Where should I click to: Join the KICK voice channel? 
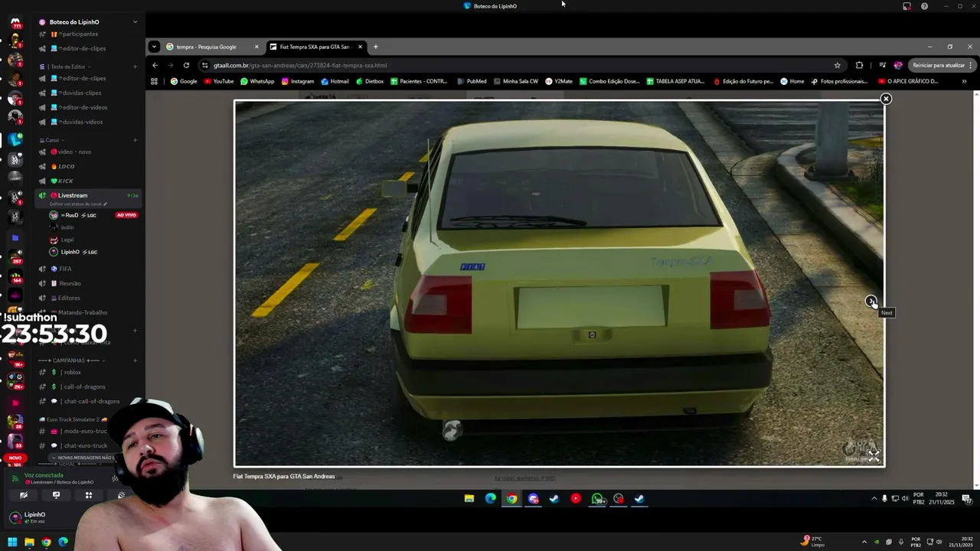click(88, 181)
